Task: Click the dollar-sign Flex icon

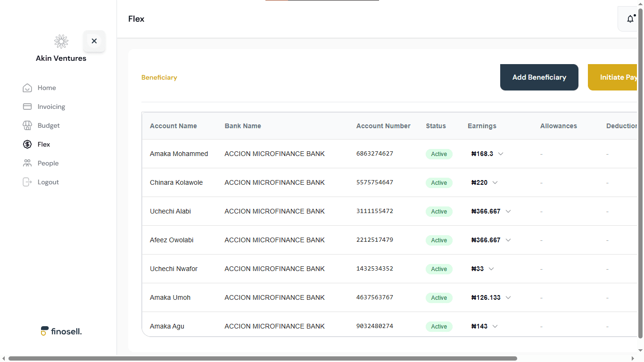Action: click(27, 144)
